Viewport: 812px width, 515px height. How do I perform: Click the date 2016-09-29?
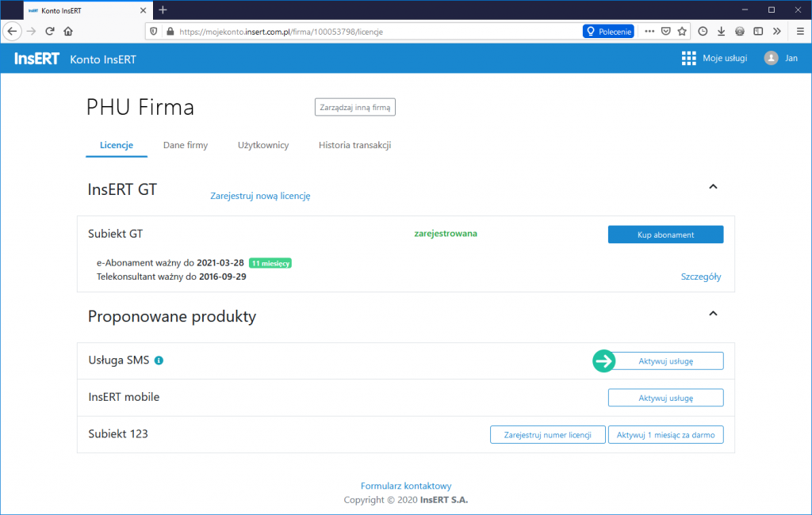click(x=223, y=277)
